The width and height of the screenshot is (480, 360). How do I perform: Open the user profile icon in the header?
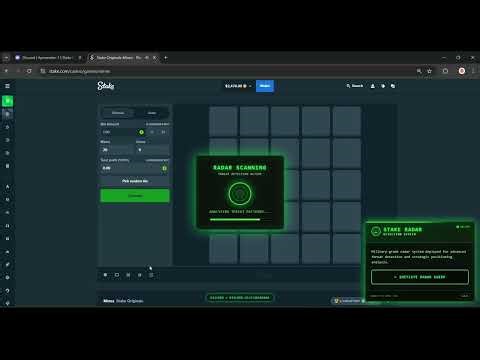point(373,86)
